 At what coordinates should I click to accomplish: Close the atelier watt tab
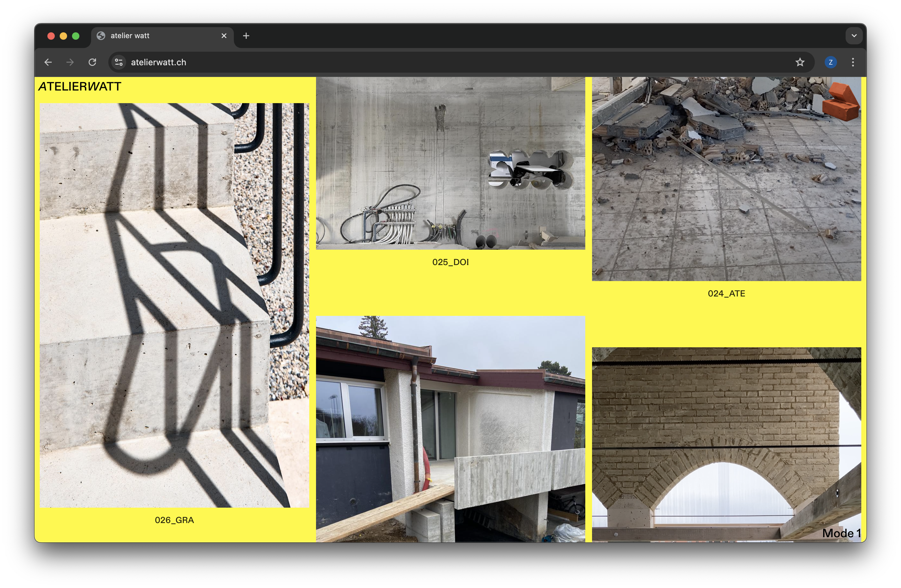[224, 36]
